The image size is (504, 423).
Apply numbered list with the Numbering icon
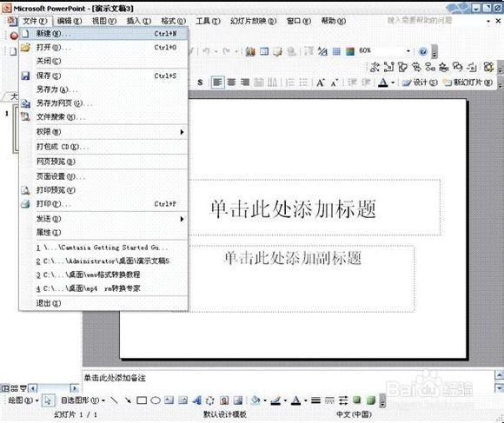click(x=290, y=83)
